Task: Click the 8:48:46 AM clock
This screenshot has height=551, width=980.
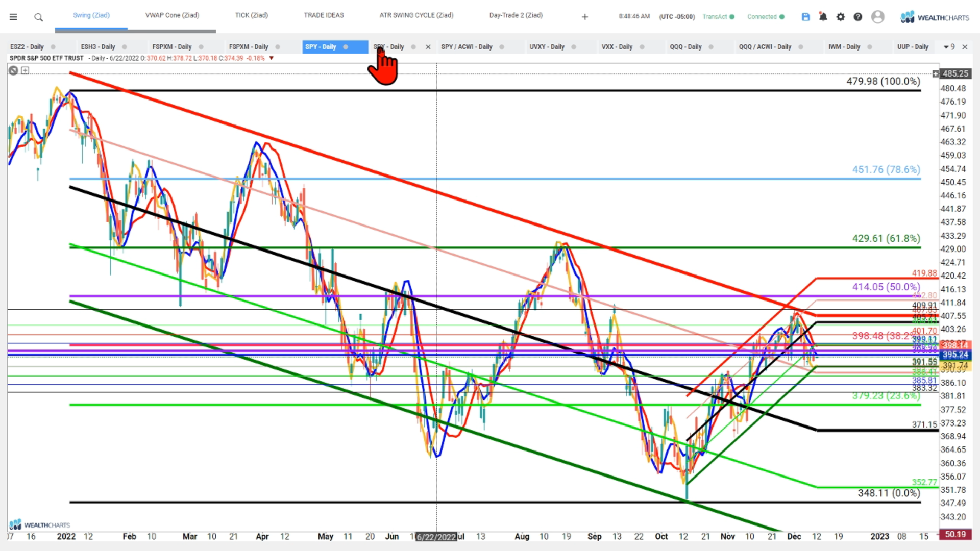Action: (634, 17)
